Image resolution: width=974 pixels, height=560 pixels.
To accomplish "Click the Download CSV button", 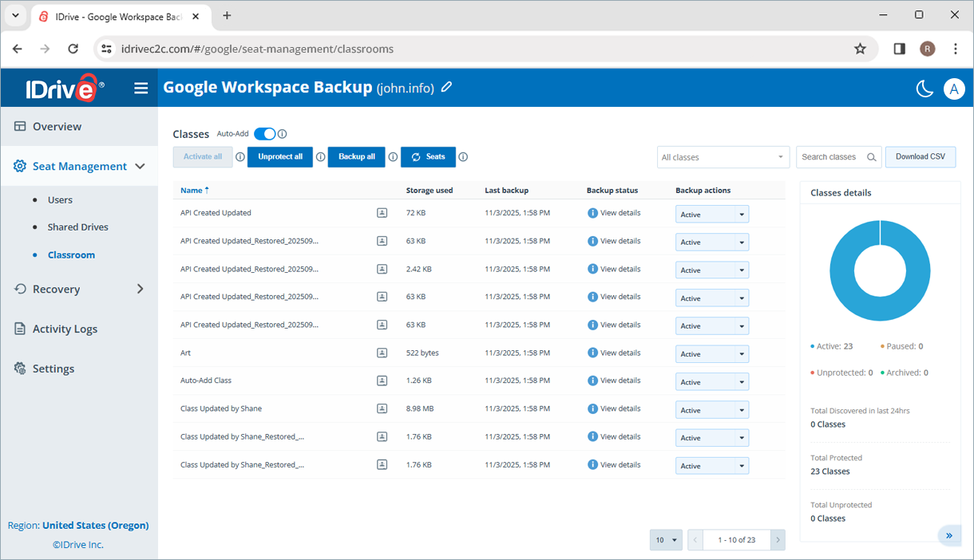I will pos(920,156).
